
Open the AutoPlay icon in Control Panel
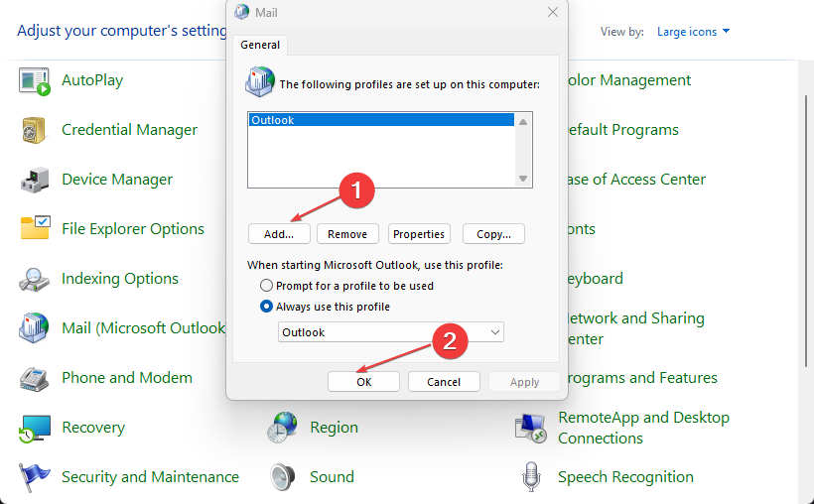(x=35, y=81)
